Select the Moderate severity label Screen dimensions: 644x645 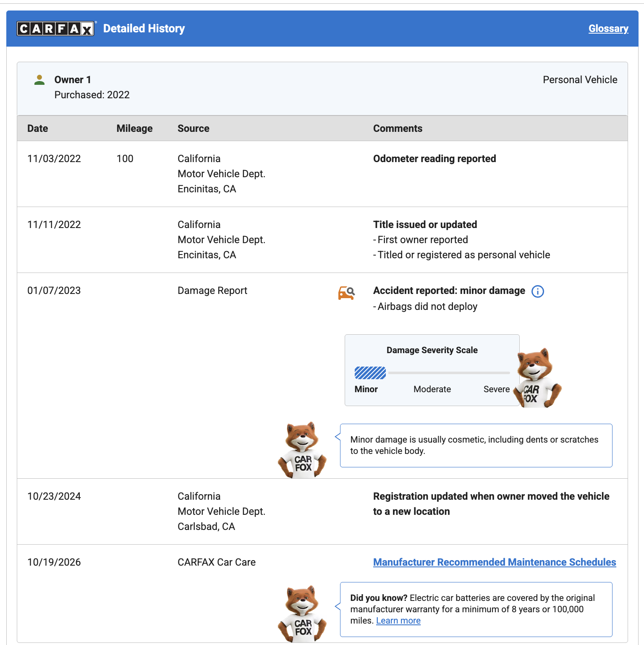click(432, 389)
